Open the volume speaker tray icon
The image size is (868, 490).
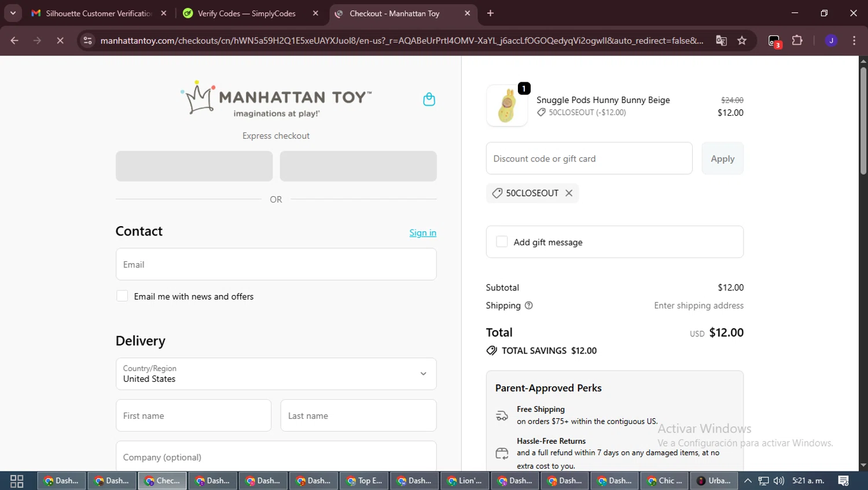[x=779, y=481]
